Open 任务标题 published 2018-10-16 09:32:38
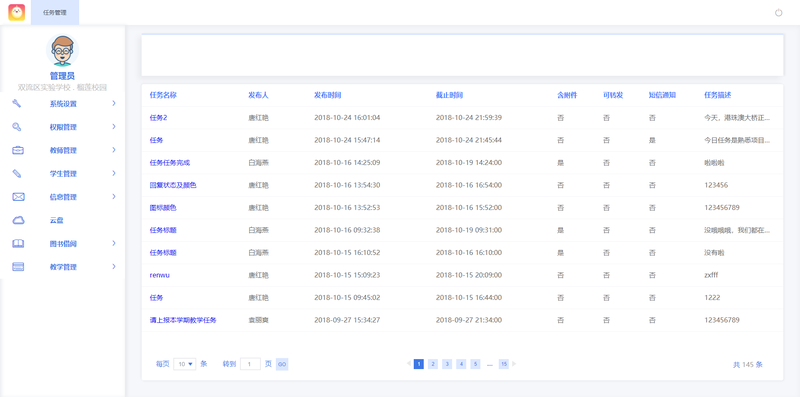The height and width of the screenshot is (397, 800). (163, 230)
